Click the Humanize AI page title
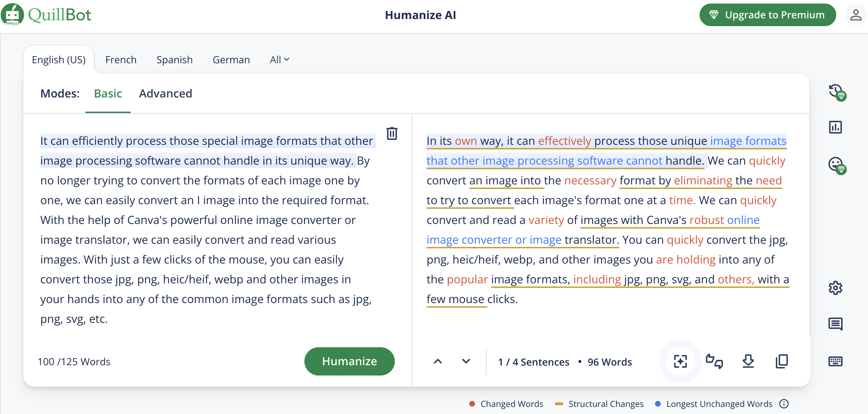This screenshot has height=414, width=868. click(420, 15)
